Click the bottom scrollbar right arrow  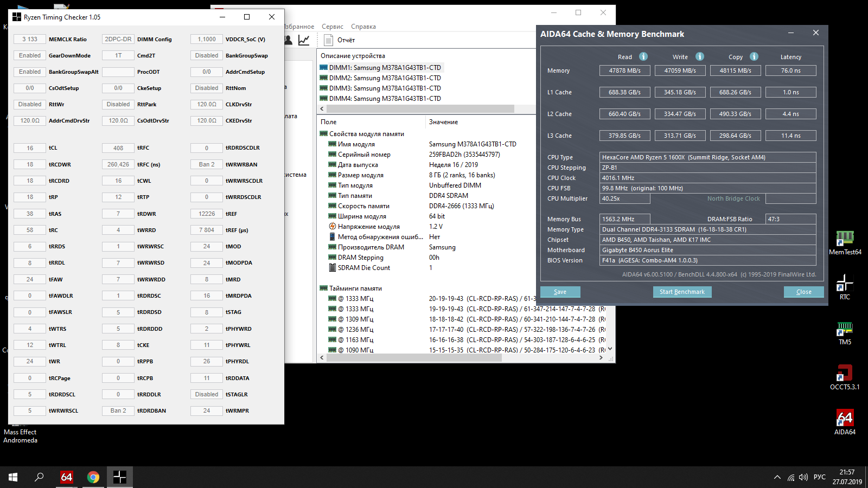point(601,358)
